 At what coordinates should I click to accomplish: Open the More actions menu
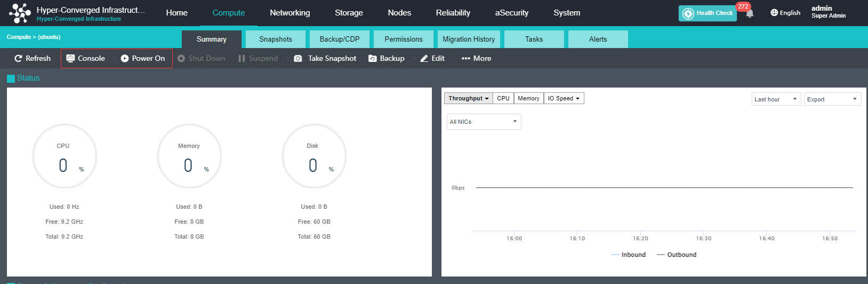(x=476, y=58)
